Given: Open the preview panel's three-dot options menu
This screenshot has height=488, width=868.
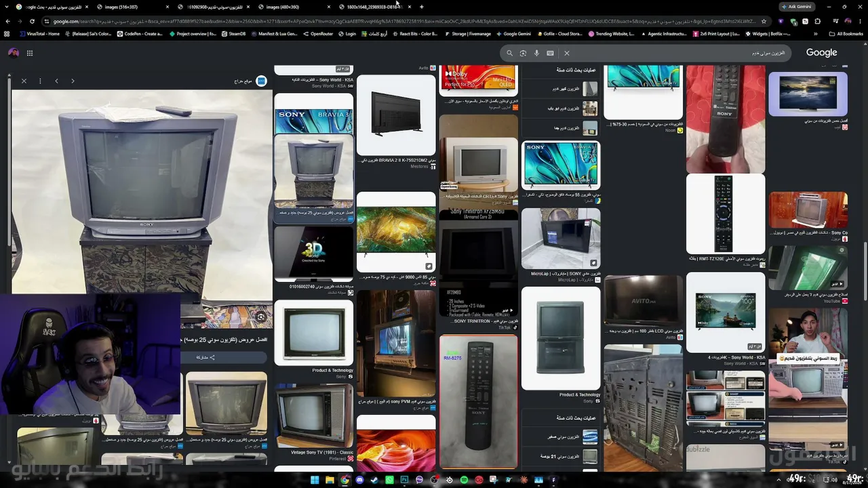Looking at the screenshot, I should (x=40, y=81).
